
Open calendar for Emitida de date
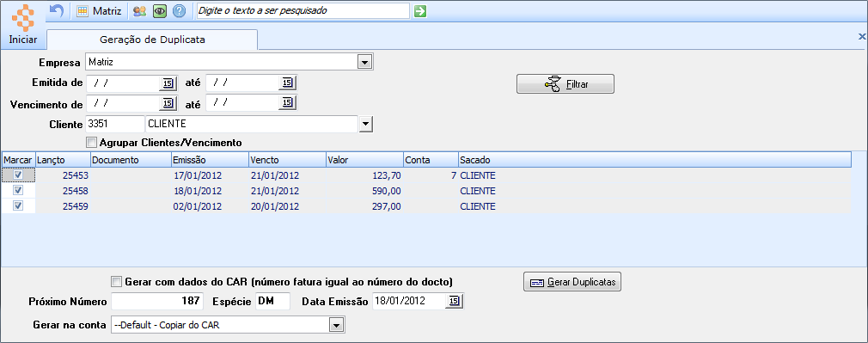(168, 83)
